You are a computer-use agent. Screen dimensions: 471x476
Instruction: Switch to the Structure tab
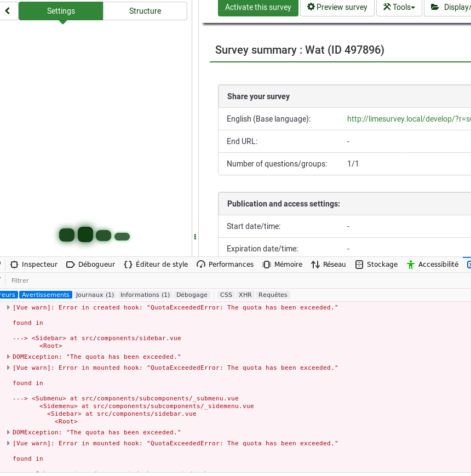[145, 11]
